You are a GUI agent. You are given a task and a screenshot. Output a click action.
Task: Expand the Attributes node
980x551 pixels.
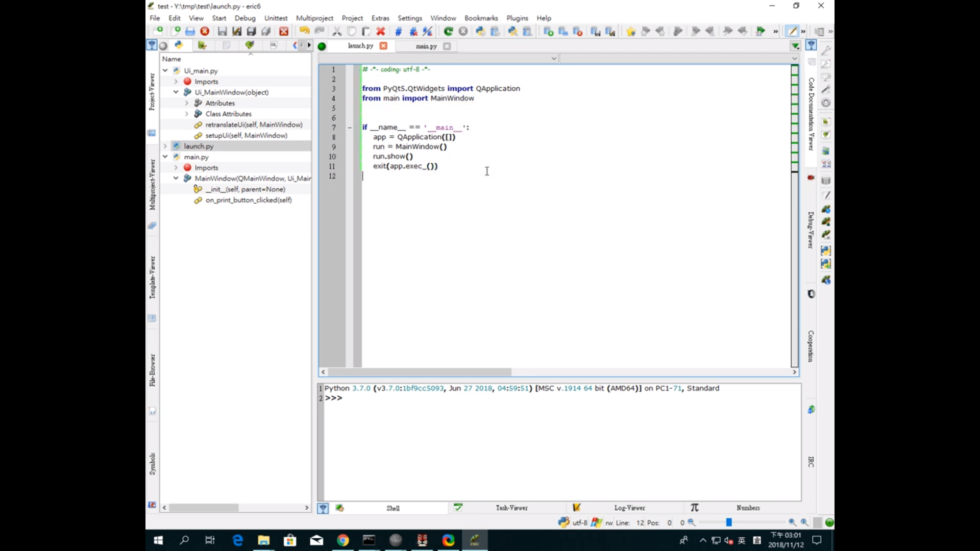pyautogui.click(x=187, y=103)
